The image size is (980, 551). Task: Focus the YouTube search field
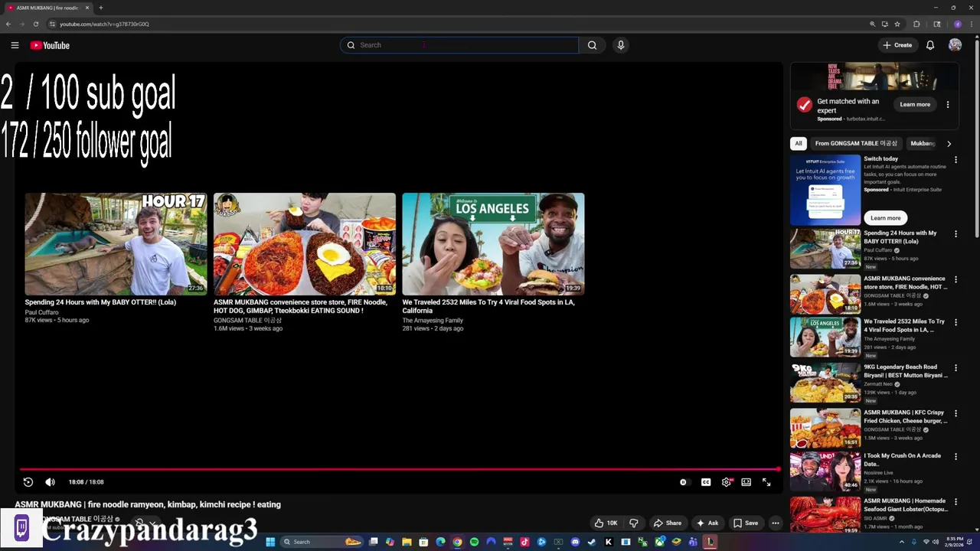(x=459, y=45)
